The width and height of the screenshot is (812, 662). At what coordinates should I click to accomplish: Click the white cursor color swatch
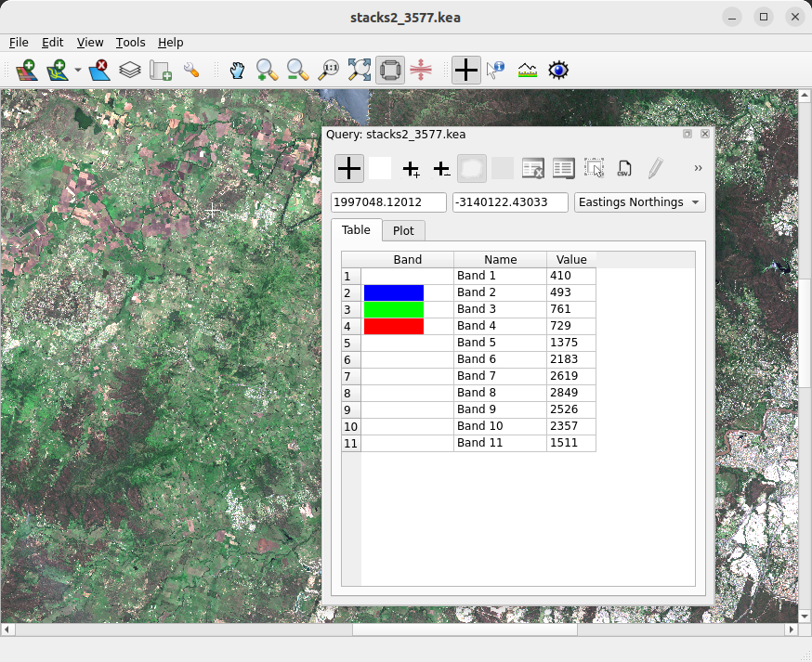380,168
